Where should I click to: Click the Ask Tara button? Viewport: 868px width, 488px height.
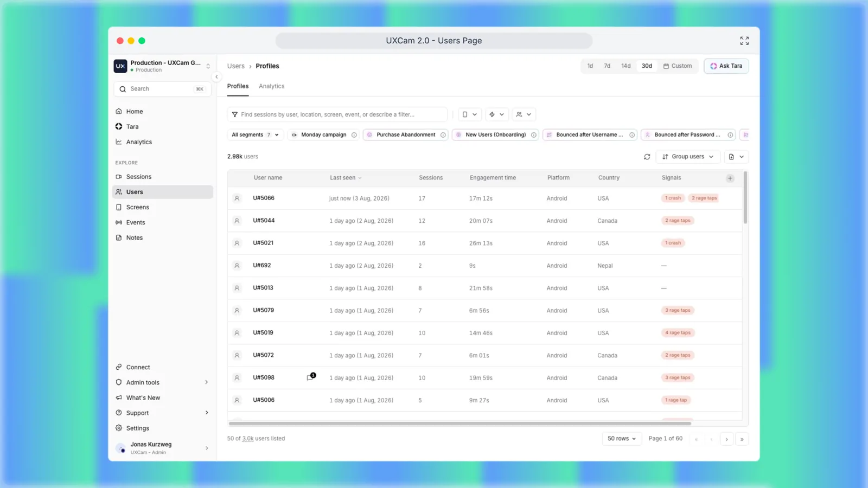click(726, 66)
